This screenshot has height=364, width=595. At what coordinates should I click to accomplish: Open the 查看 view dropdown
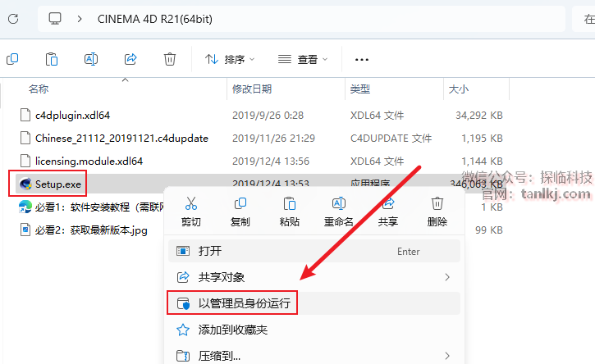(303, 60)
